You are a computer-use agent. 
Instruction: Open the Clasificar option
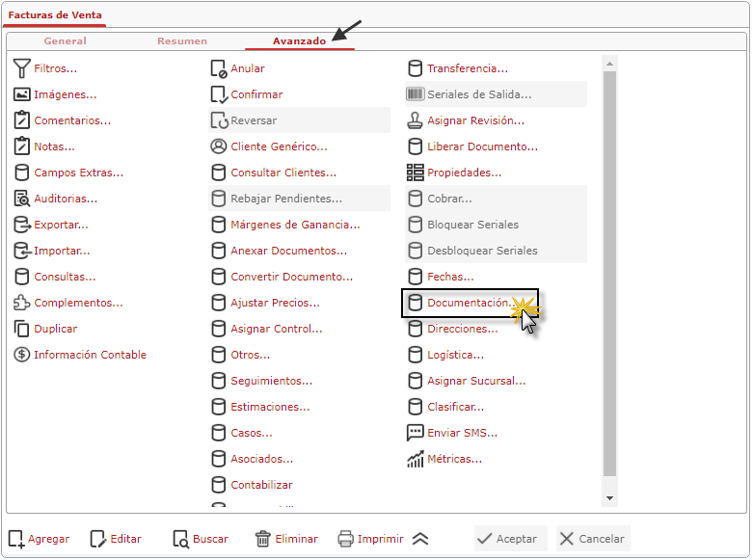click(x=456, y=407)
